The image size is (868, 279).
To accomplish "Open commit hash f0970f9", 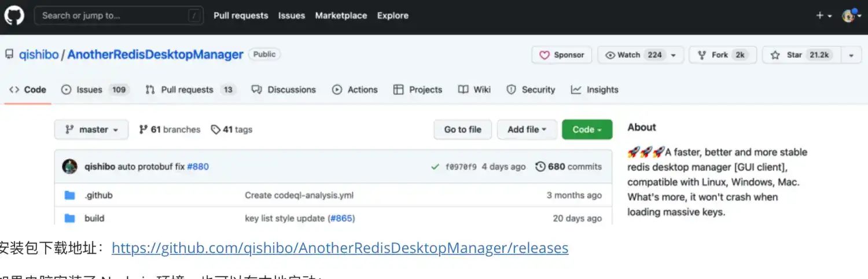I will click(x=461, y=167).
